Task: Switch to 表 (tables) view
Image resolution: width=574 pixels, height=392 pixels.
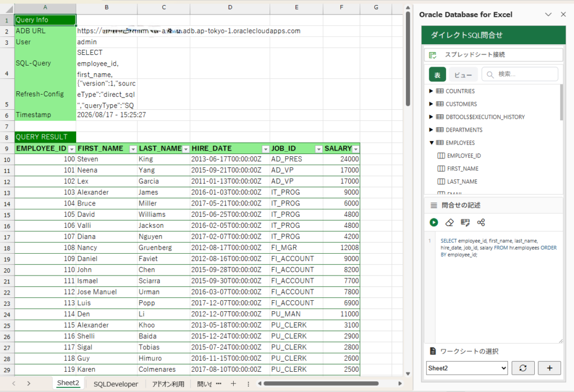Action: tap(437, 74)
